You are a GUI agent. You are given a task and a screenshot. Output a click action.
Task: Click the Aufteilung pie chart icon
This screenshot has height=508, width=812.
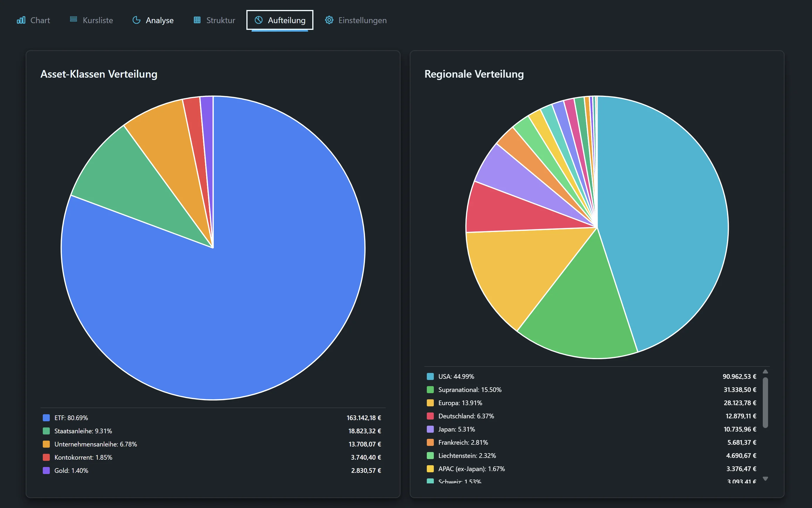[258, 20]
